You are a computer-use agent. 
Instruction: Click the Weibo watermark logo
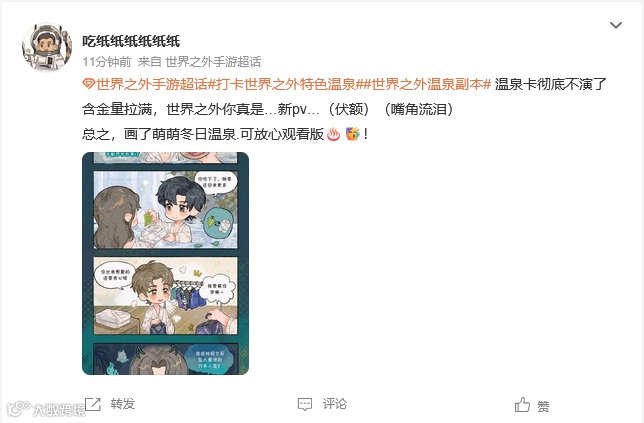(45, 409)
